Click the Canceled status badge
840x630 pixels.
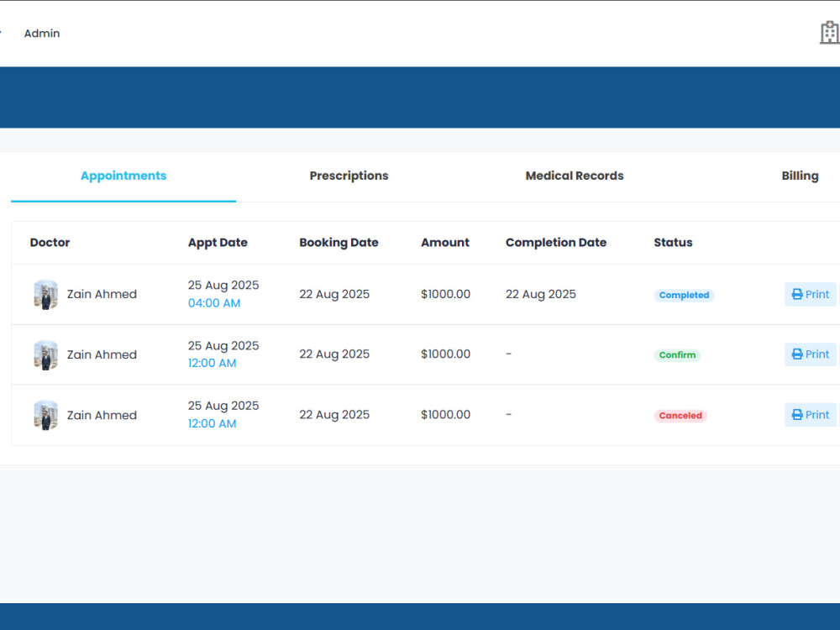point(680,416)
